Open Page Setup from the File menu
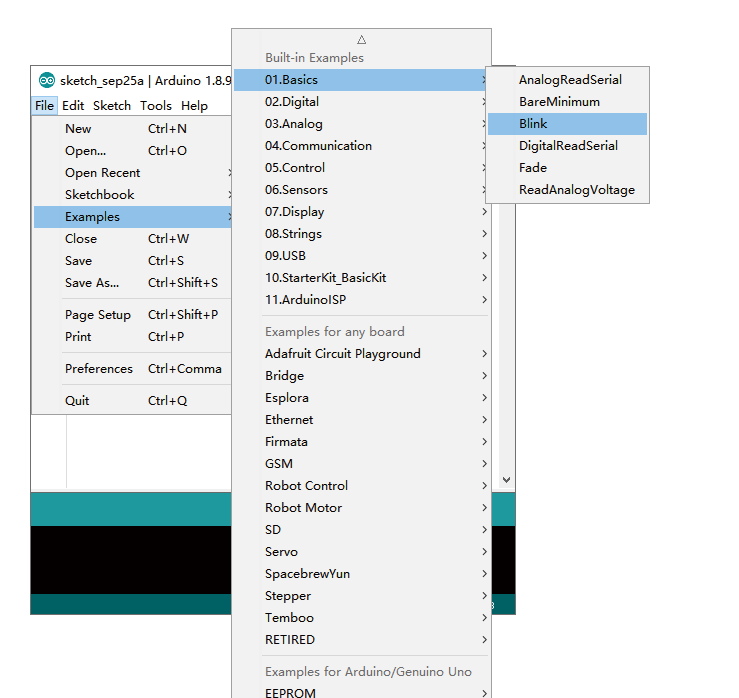 pos(132,315)
